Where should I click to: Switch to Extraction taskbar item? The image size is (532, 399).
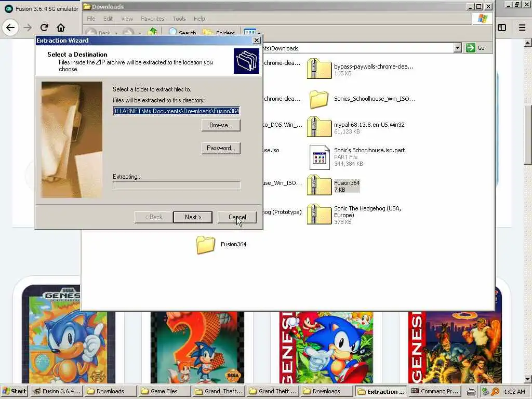point(381,391)
